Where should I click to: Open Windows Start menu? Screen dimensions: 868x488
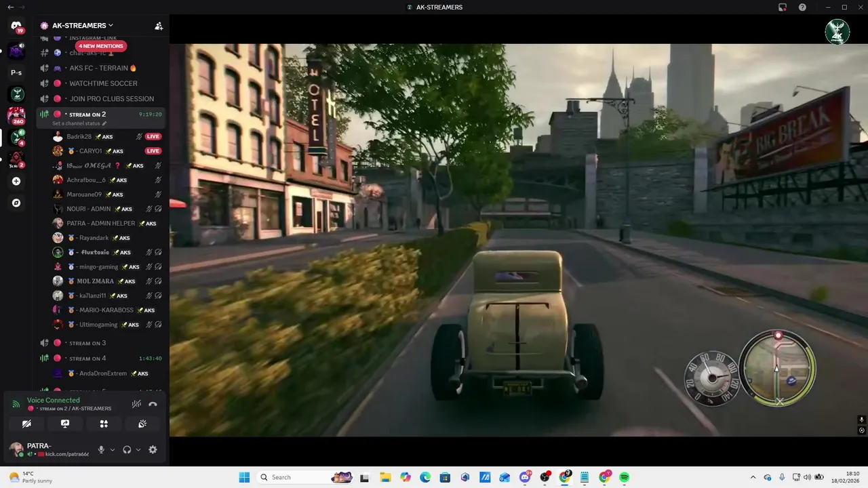coord(244,477)
